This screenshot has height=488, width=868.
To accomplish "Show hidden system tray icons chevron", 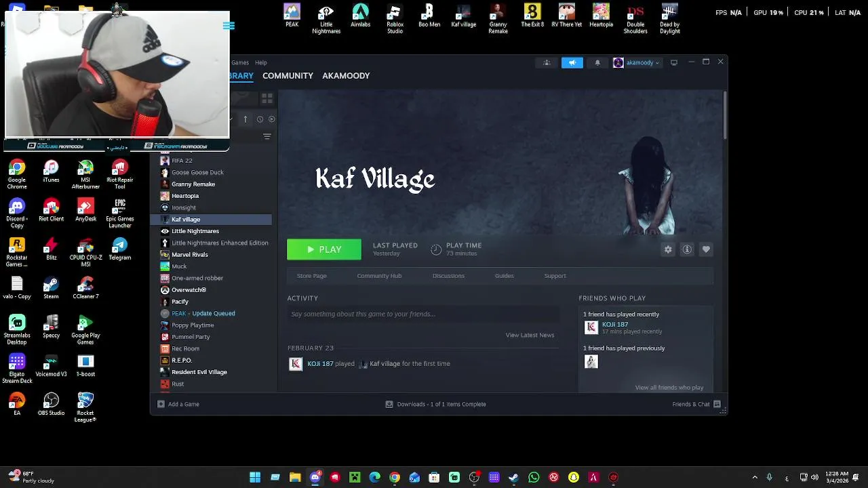I will click(x=755, y=477).
